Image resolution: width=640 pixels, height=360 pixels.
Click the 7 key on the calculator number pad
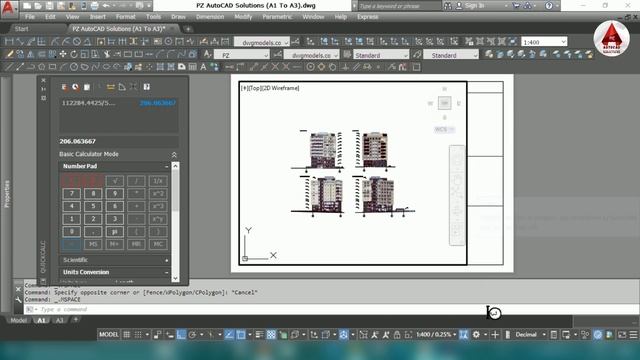[72, 193]
